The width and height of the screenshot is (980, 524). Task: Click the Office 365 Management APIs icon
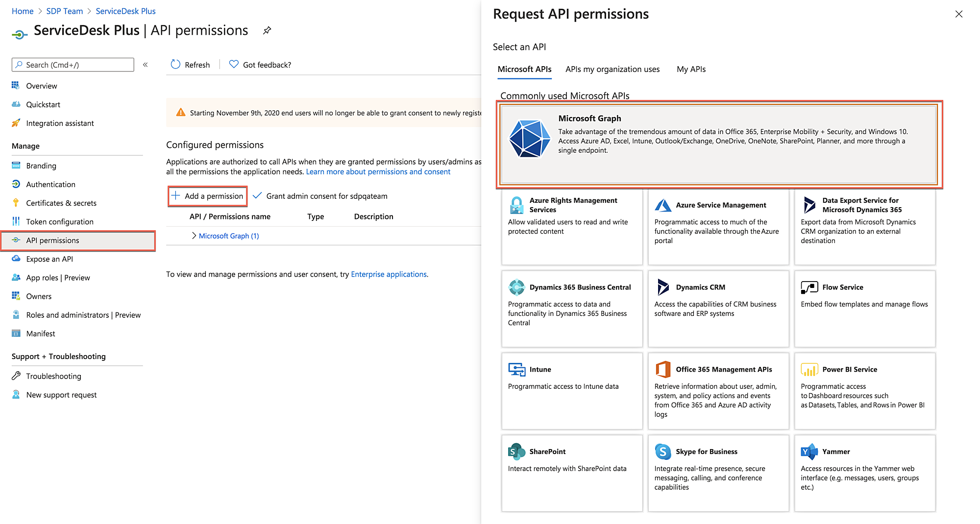click(x=662, y=369)
